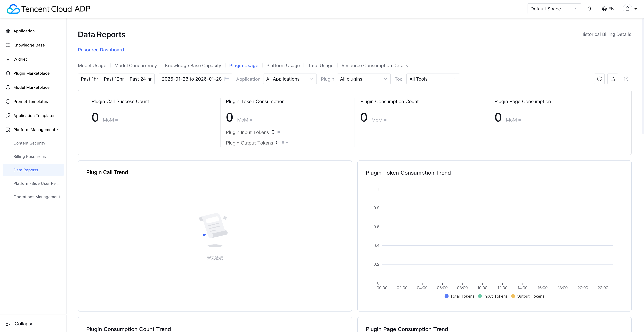The image size is (644, 332).
Task: Switch to the Platform Usage tab
Action: 283,65
